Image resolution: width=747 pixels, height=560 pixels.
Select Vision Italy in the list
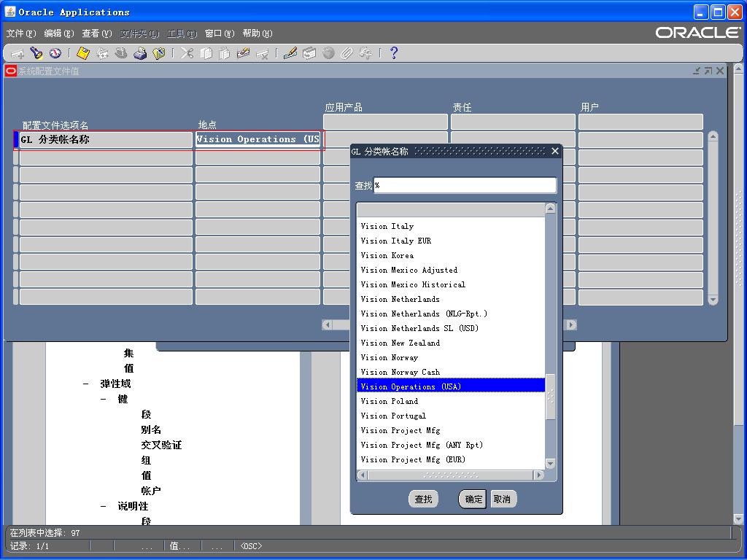point(451,226)
